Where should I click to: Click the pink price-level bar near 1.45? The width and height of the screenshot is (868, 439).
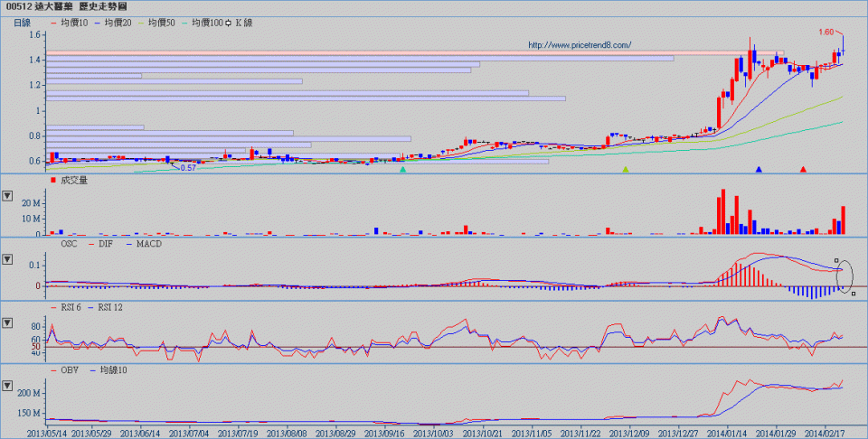coord(407,53)
